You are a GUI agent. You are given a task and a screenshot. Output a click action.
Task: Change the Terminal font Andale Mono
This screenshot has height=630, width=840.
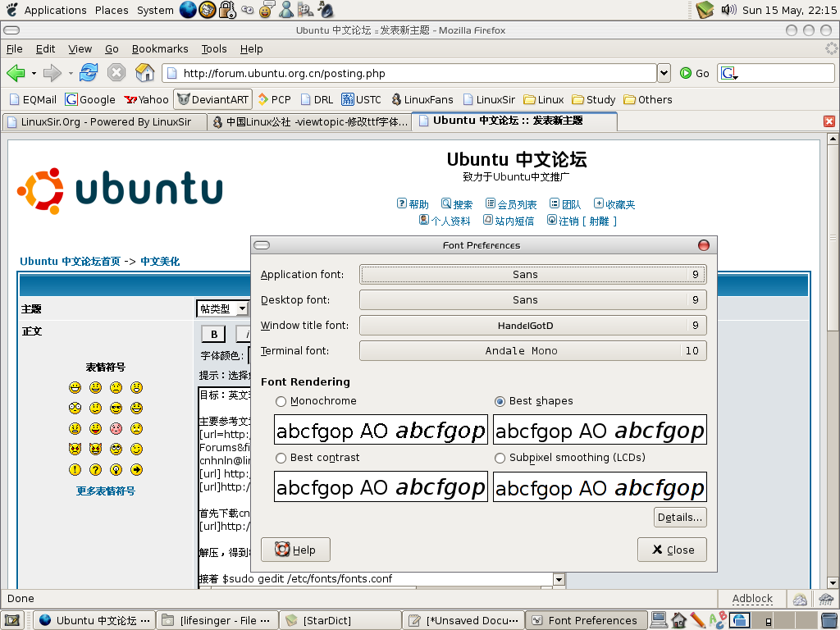[532, 351]
